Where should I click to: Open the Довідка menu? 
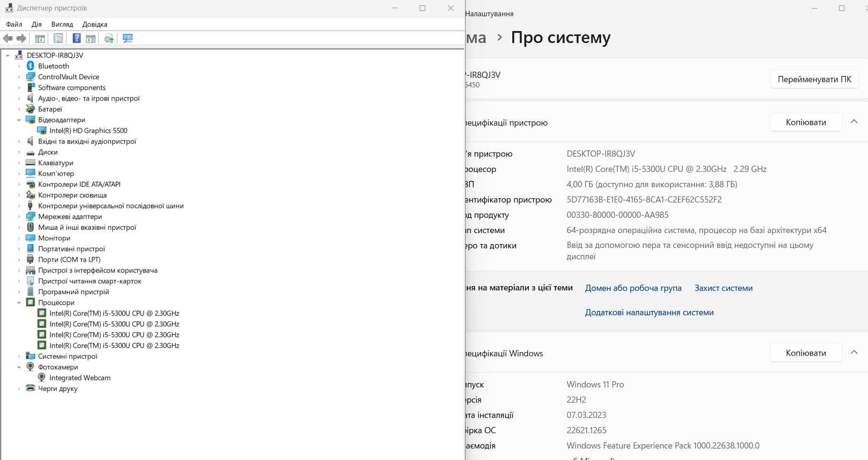[x=95, y=24]
